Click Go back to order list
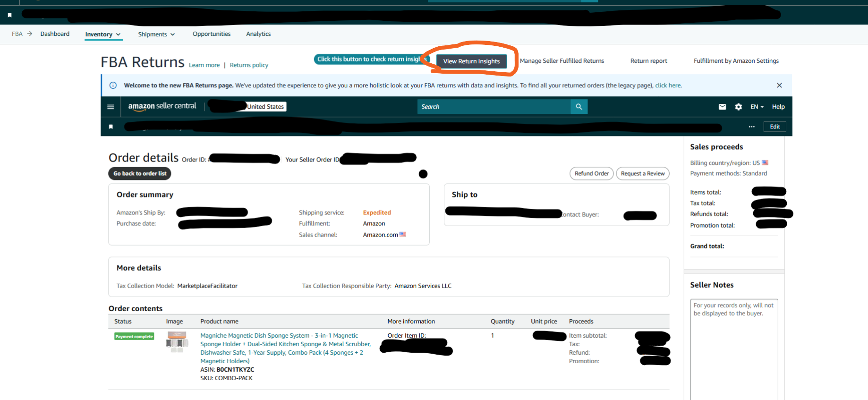Viewport: 868px width, 400px height. [140, 173]
